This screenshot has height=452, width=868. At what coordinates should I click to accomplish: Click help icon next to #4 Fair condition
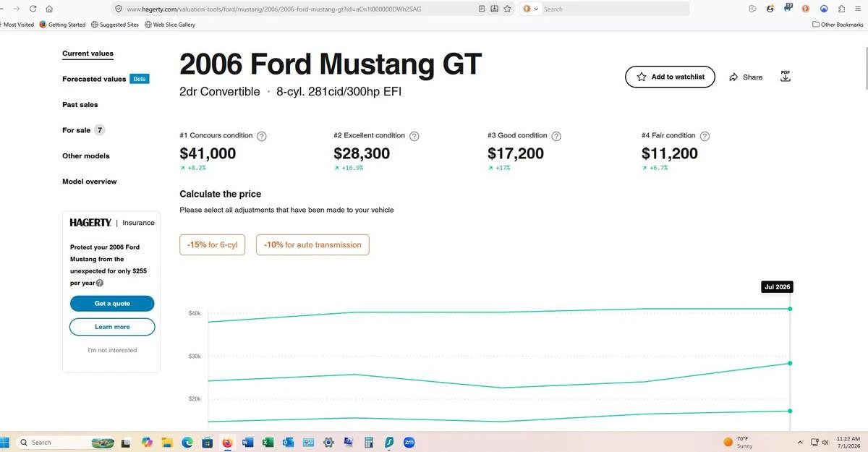click(705, 136)
